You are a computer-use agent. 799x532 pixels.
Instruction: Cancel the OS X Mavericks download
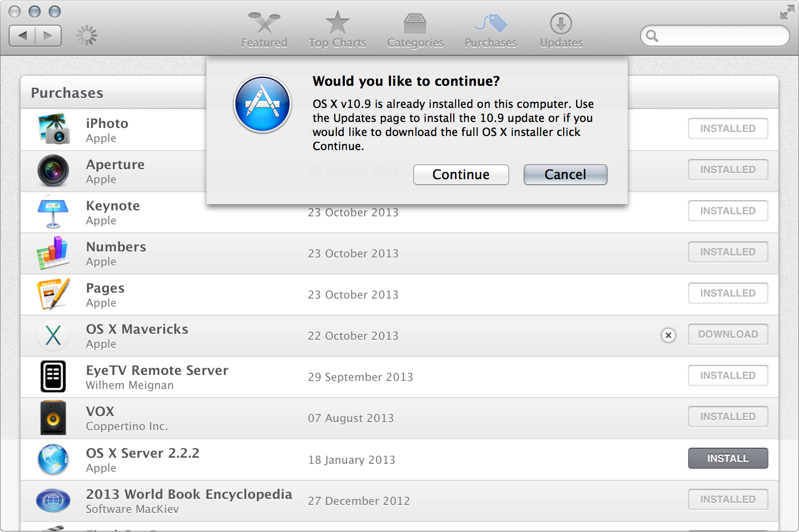(669, 335)
